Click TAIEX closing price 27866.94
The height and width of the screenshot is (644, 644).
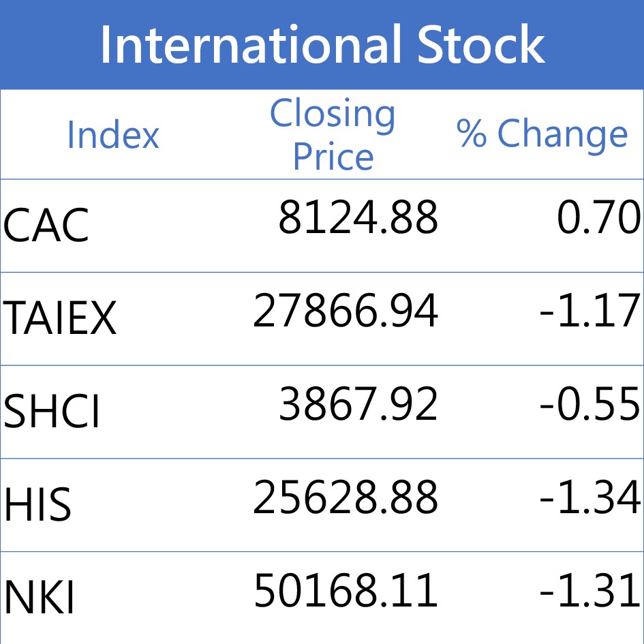[345, 312]
